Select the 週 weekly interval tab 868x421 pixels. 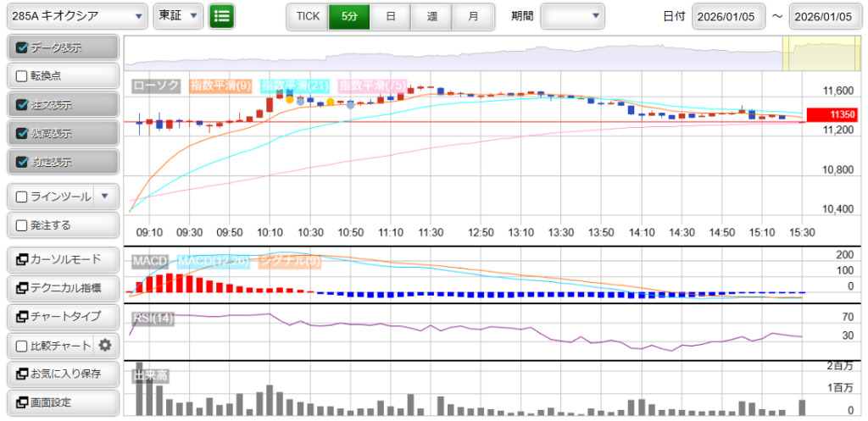(431, 16)
